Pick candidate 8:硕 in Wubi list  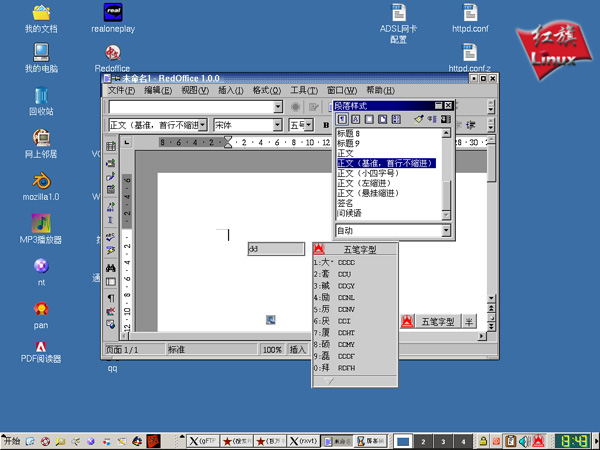tap(334, 344)
